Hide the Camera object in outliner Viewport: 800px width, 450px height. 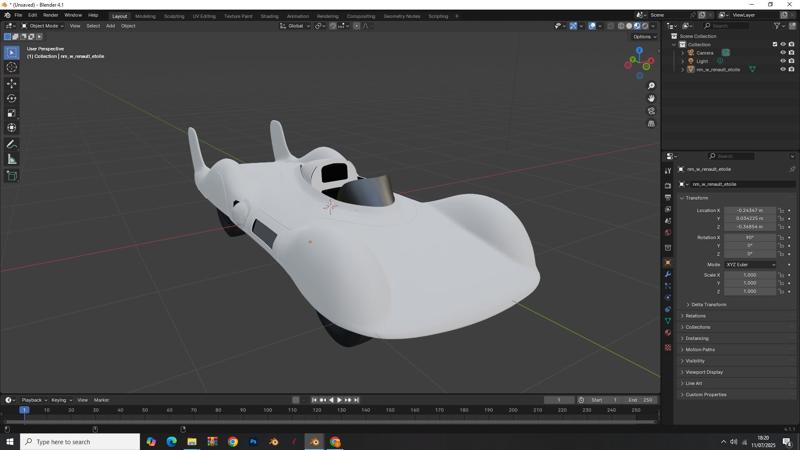point(783,52)
